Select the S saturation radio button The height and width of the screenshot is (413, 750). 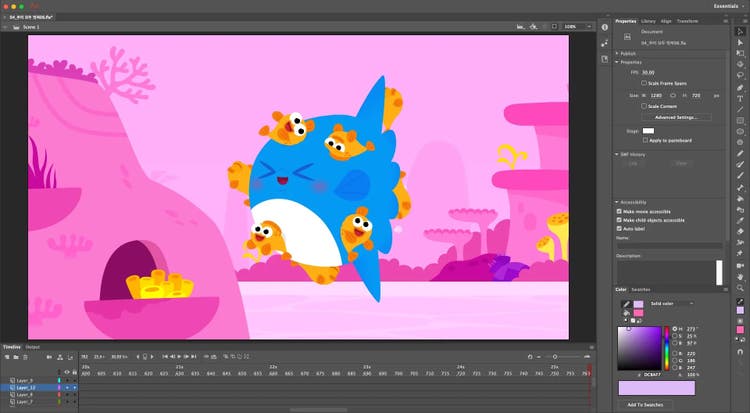pos(675,336)
